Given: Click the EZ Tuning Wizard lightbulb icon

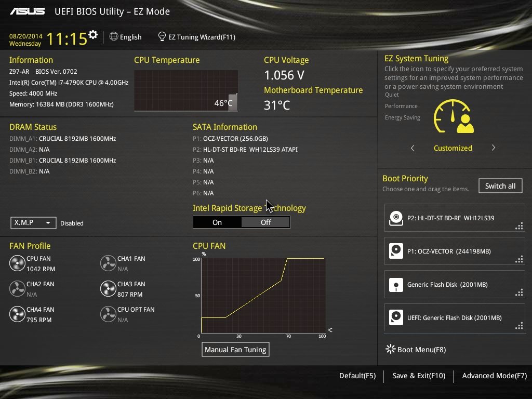Looking at the screenshot, I should (162, 36).
